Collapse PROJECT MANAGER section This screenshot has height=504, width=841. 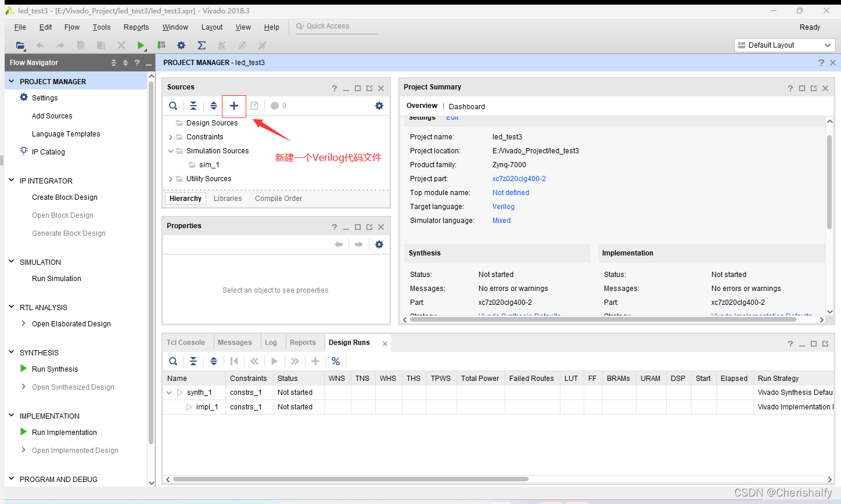12,81
